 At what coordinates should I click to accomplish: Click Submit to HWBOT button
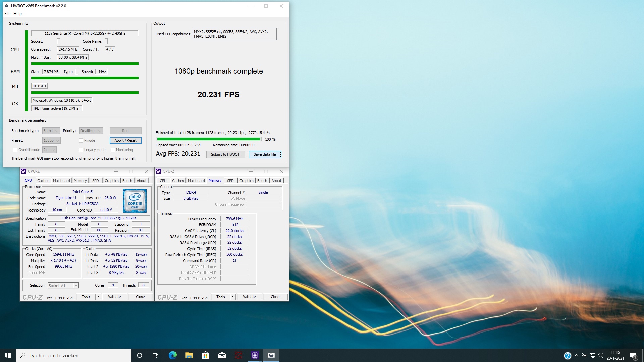click(225, 155)
